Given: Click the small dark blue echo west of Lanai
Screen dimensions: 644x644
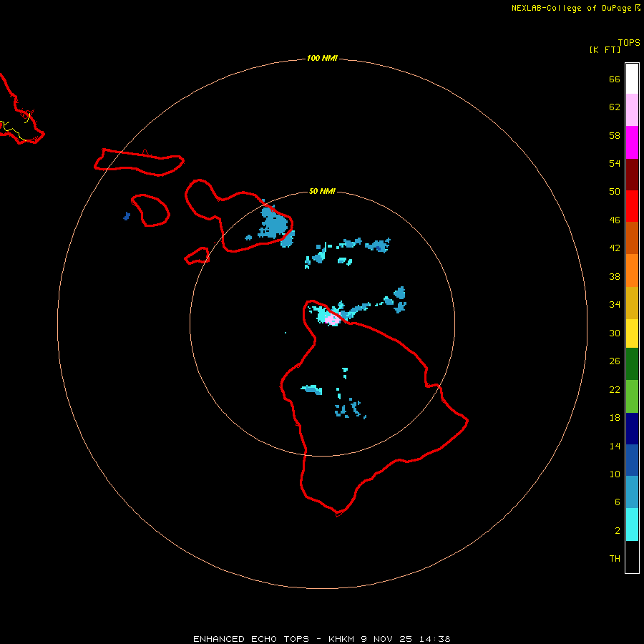Looking at the screenshot, I should point(127,216).
